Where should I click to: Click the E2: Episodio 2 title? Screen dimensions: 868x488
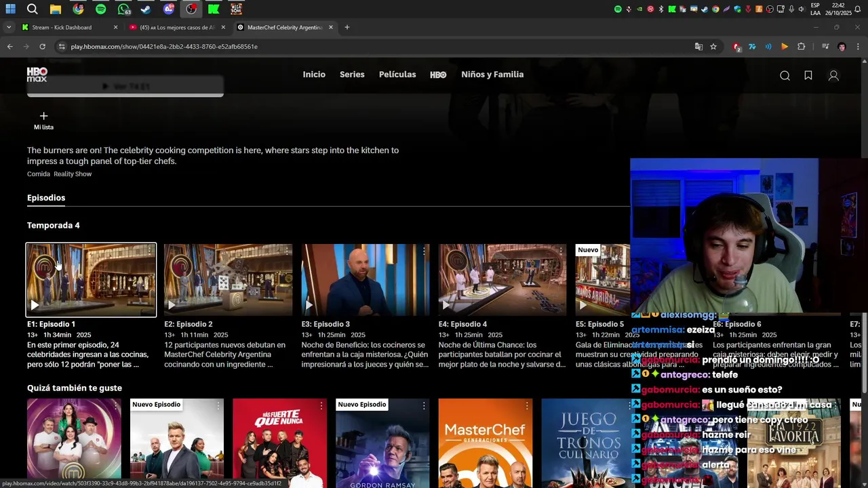tap(189, 324)
